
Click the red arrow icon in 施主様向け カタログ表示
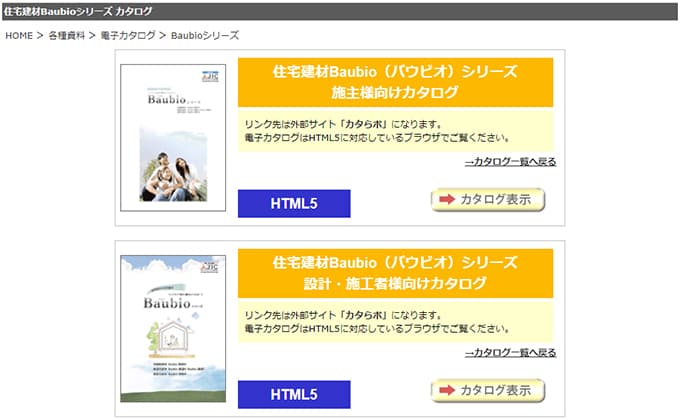pyautogui.click(x=446, y=200)
